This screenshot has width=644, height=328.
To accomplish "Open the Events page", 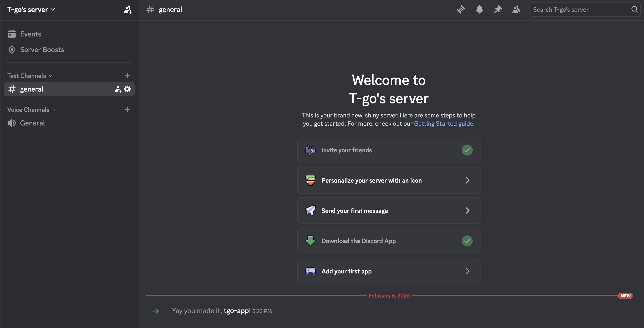I will pyautogui.click(x=30, y=34).
